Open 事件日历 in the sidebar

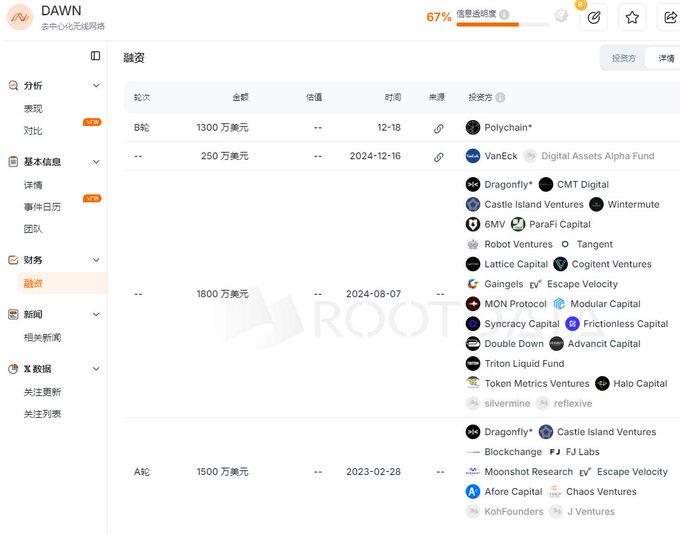pyautogui.click(x=42, y=207)
